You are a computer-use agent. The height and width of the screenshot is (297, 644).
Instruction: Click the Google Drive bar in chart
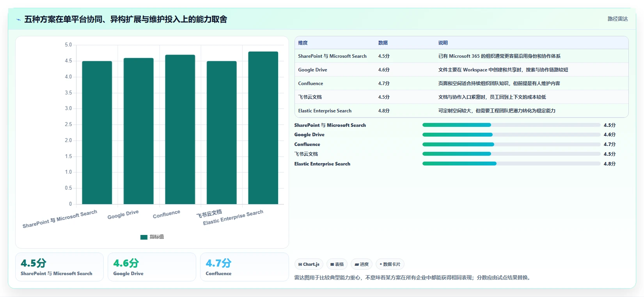pyautogui.click(x=138, y=131)
